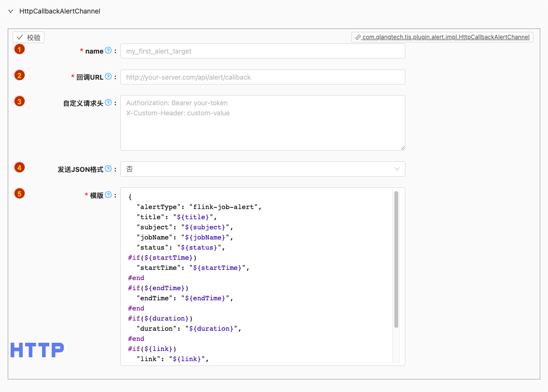
Task: Click into the 回调URL input field
Action: [262, 77]
